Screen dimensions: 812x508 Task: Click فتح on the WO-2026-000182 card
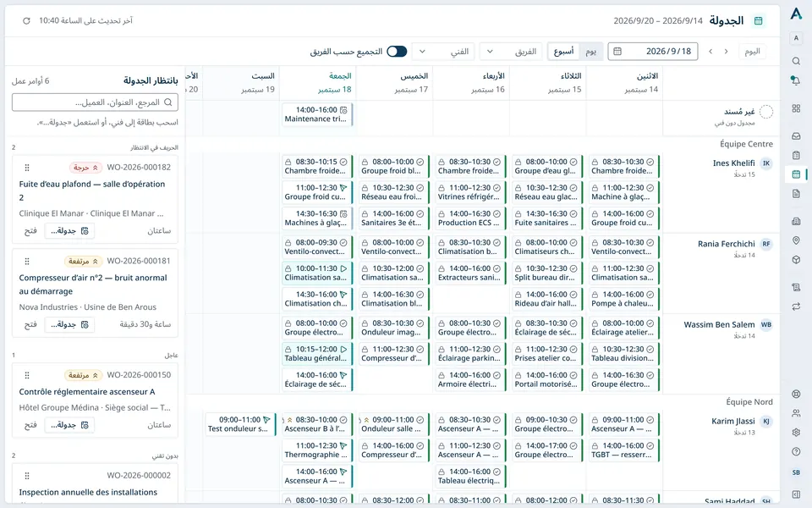pos(30,230)
